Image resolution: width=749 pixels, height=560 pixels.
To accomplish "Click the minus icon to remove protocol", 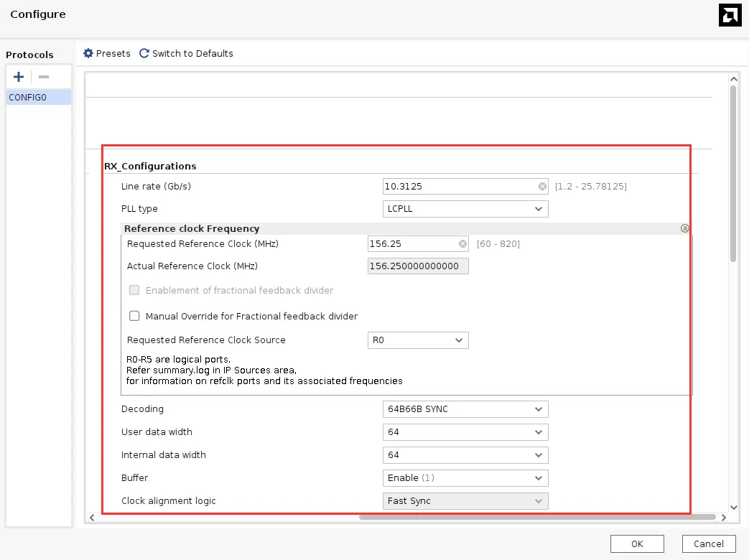I will coord(44,77).
